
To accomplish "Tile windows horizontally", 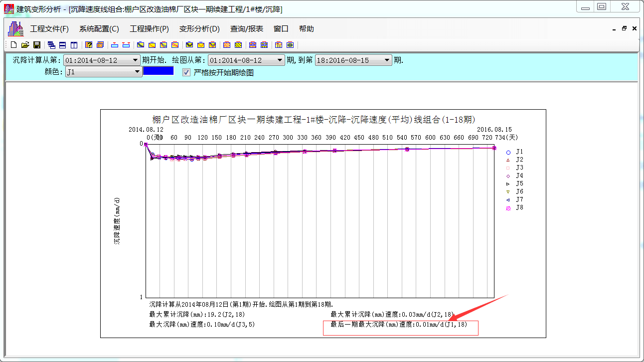I will (x=62, y=45).
